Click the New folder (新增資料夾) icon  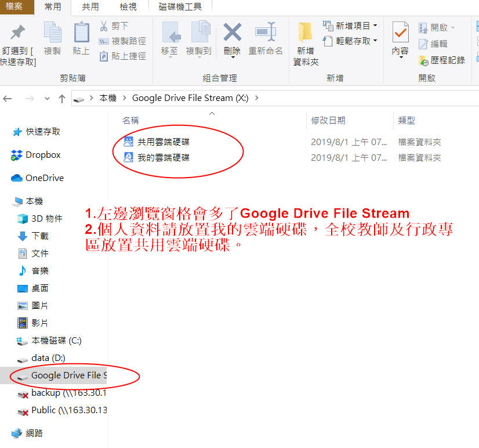tap(305, 32)
